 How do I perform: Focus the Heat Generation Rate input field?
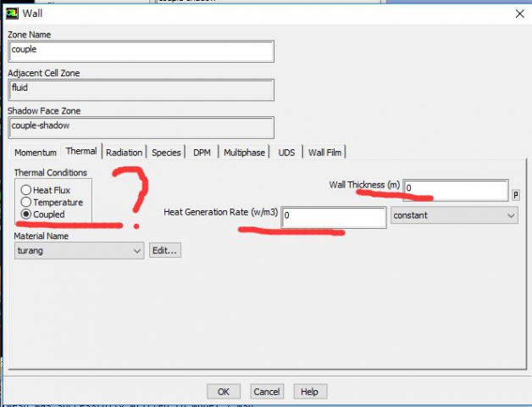click(x=333, y=217)
